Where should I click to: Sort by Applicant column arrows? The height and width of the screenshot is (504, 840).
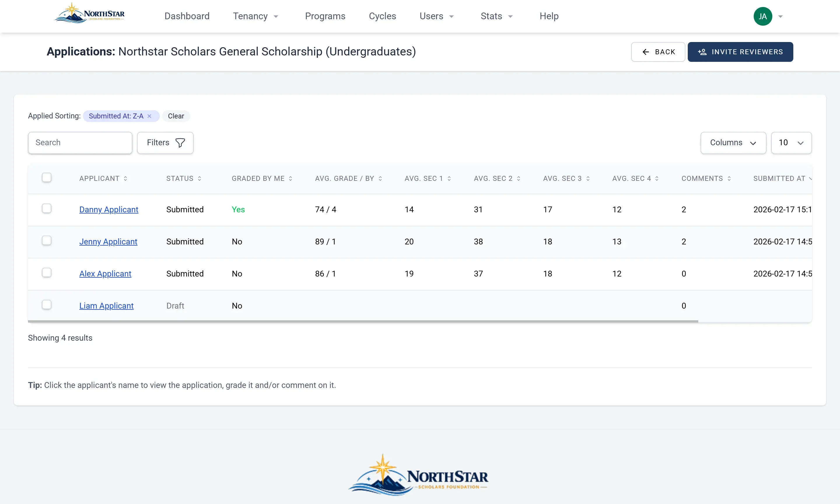pos(125,178)
